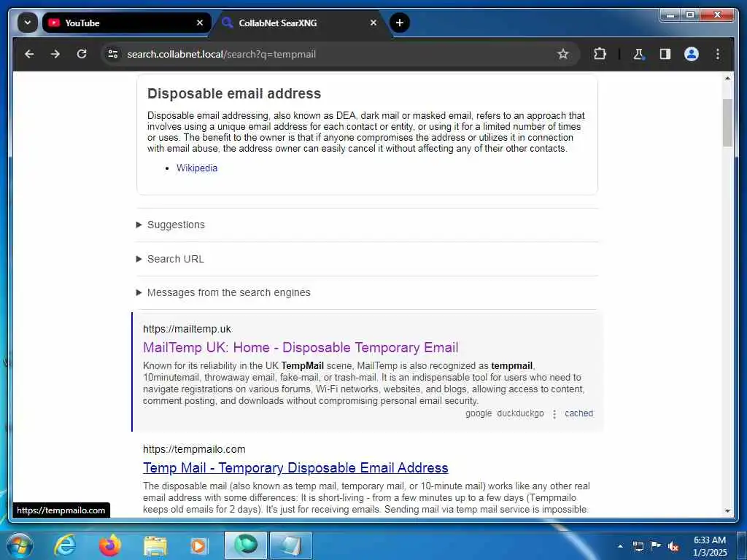The height and width of the screenshot is (560, 747).
Task: Open the Extensions puzzle icon
Action: (x=600, y=54)
